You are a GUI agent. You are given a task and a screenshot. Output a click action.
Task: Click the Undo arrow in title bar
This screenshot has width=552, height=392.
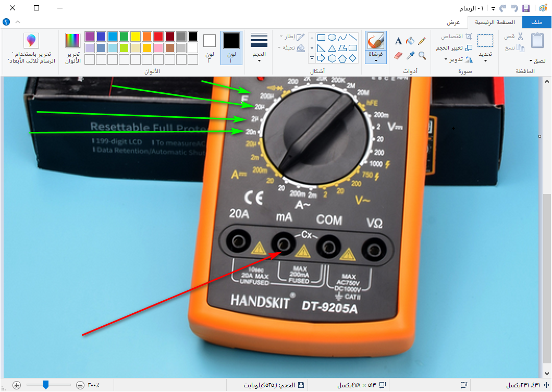tap(514, 8)
